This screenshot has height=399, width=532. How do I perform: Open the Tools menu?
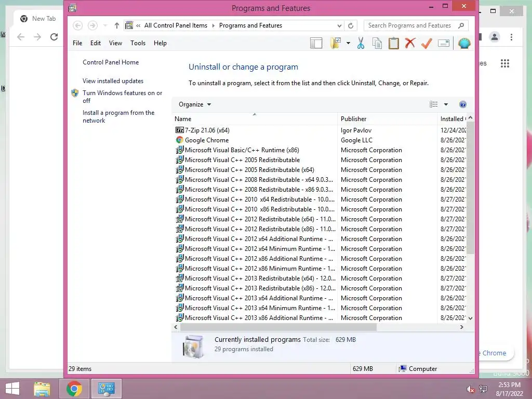click(138, 43)
